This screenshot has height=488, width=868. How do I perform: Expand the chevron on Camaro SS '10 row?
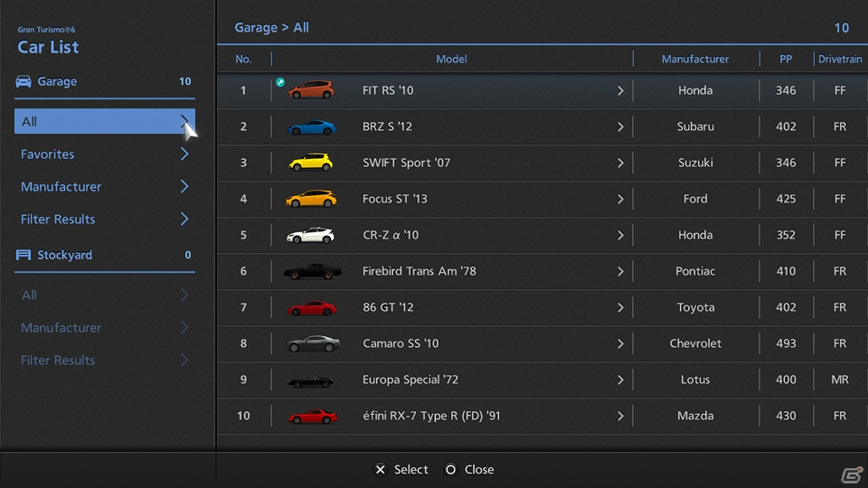620,343
